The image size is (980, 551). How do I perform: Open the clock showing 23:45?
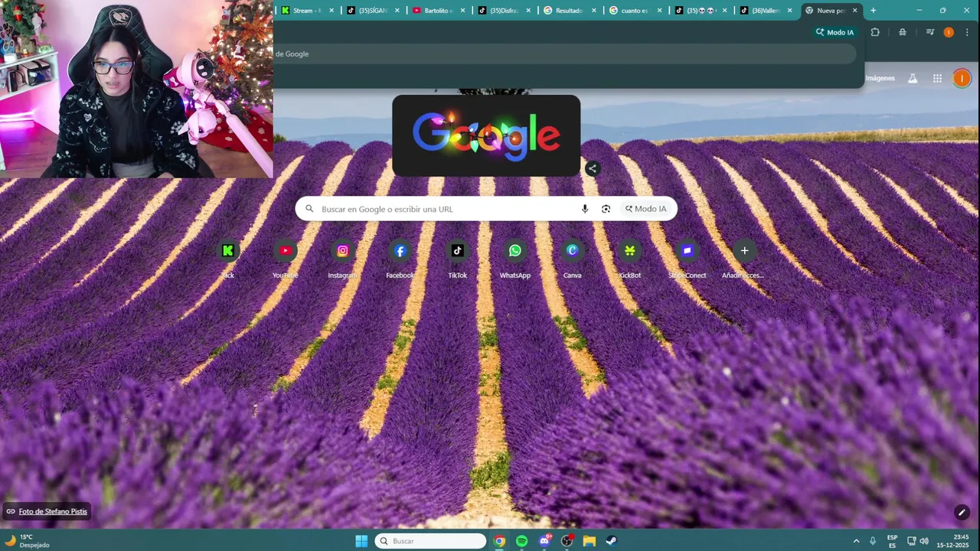click(x=953, y=541)
